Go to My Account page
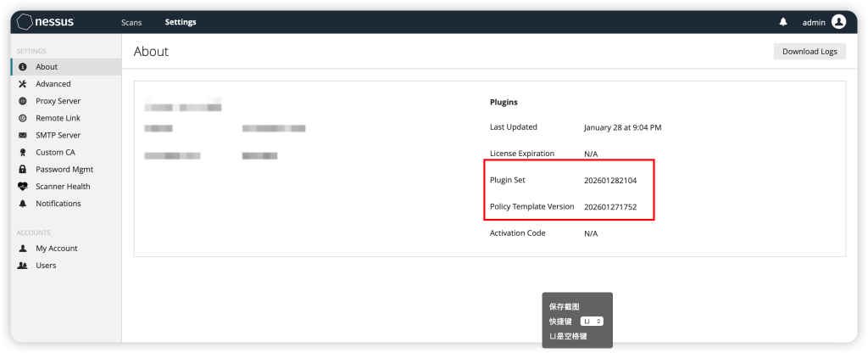This screenshot has height=353, width=868. [x=56, y=249]
